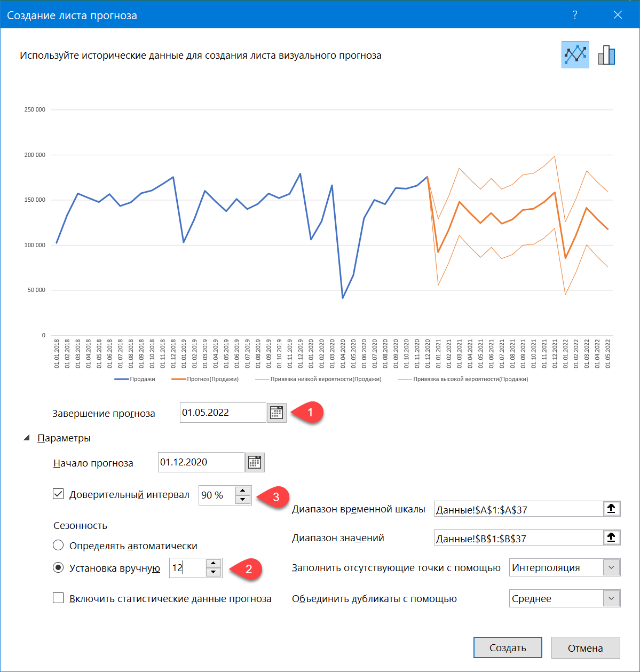
Task: Click the Прогноз(Продажи) legend entry
Action: click(x=205, y=379)
